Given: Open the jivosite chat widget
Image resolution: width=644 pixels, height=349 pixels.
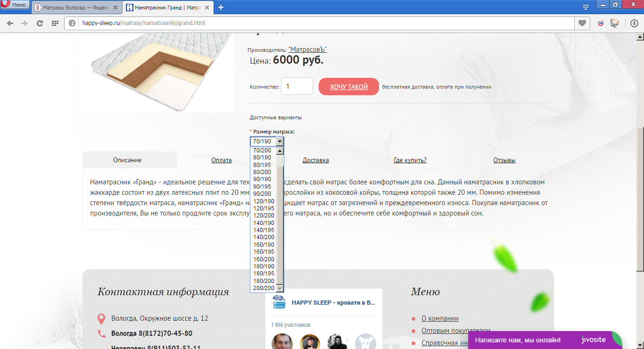Looking at the screenshot, I should click(x=545, y=340).
